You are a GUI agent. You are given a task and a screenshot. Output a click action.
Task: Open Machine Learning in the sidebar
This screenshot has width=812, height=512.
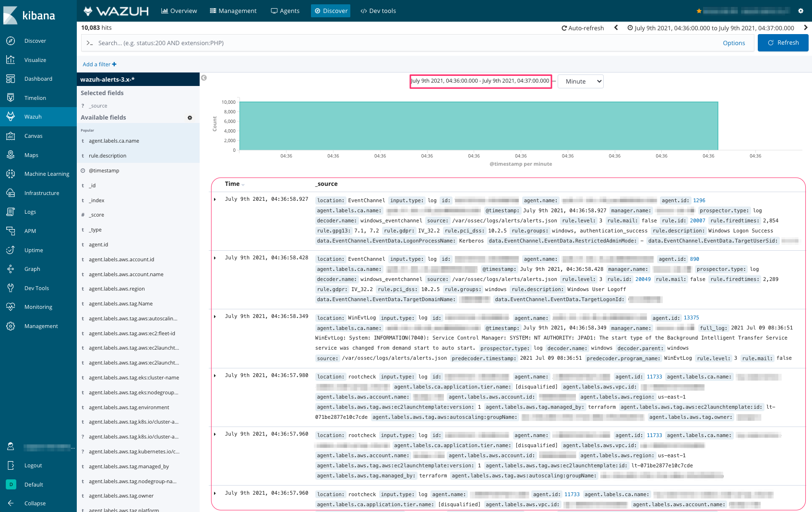(47, 174)
